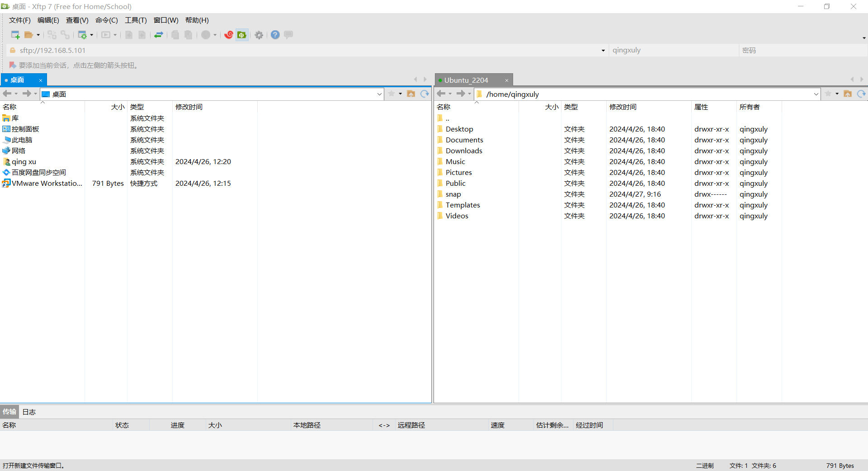Image resolution: width=868 pixels, height=471 pixels.
Task: Open the 文件(F) menu
Action: 20,20
